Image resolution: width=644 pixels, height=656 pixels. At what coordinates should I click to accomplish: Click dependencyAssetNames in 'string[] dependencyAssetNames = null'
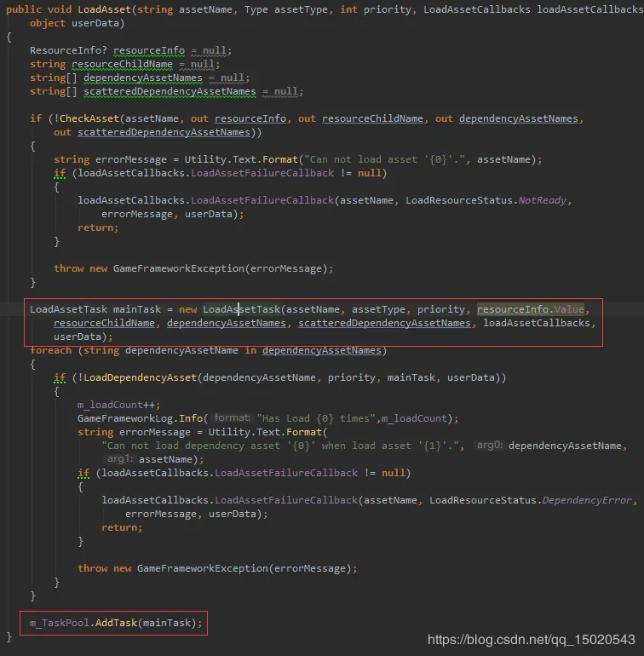pos(143,78)
